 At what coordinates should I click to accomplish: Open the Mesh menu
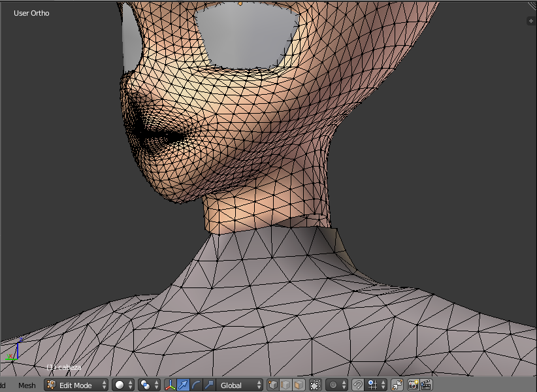point(27,385)
